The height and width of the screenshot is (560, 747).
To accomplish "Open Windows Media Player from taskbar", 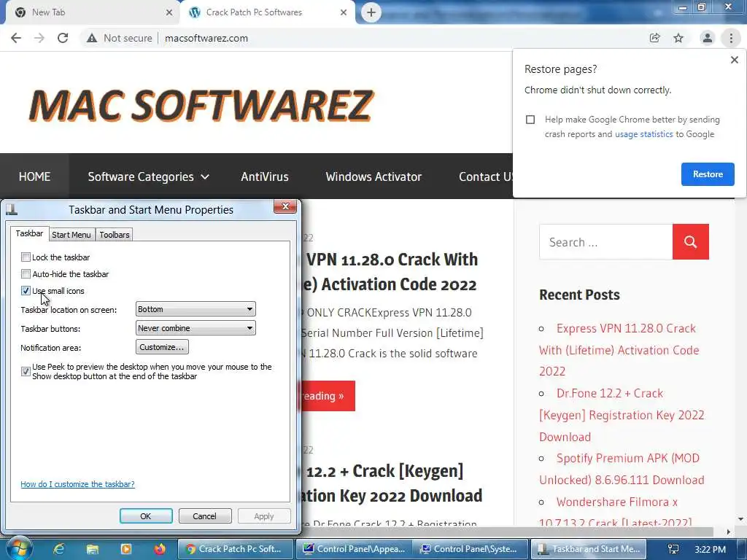I will [125, 549].
